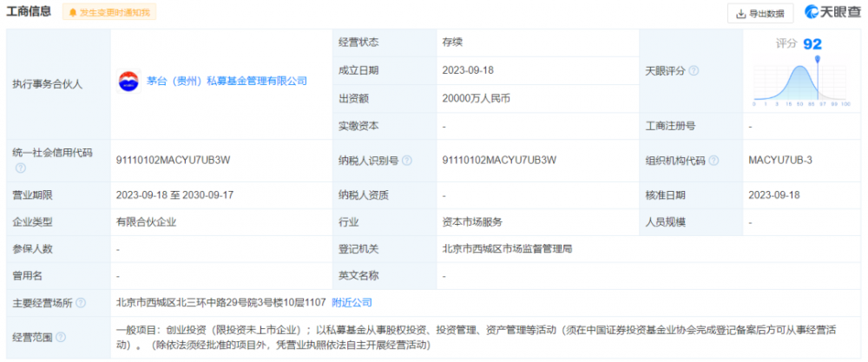The image size is (868, 362).
Task: Click the 工商信息 section heading
Action: coord(29,11)
